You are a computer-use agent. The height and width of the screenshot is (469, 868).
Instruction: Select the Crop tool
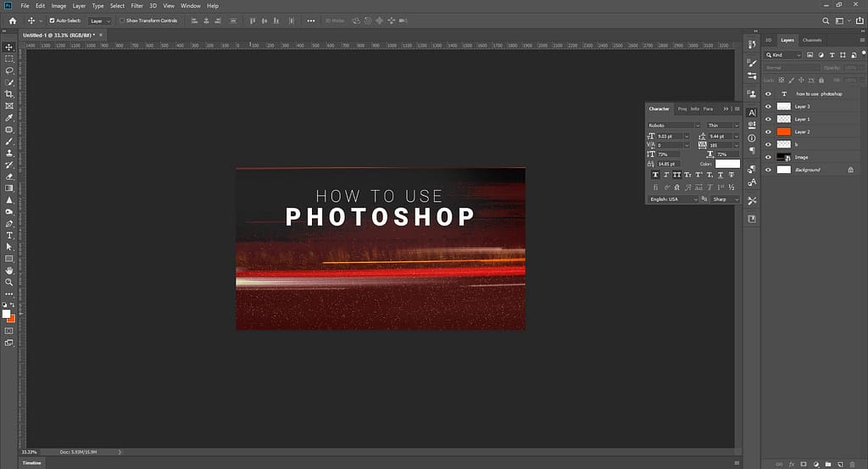click(x=8, y=94)
